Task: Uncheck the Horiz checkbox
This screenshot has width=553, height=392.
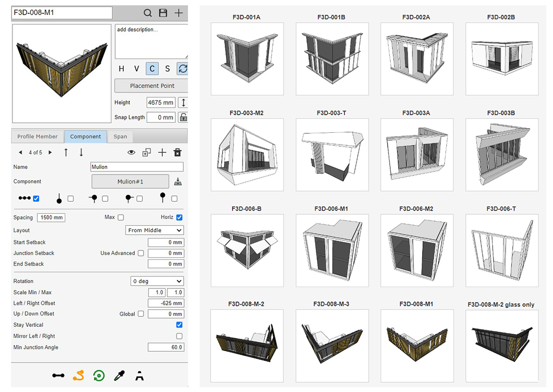Action: tap(179, 218)
